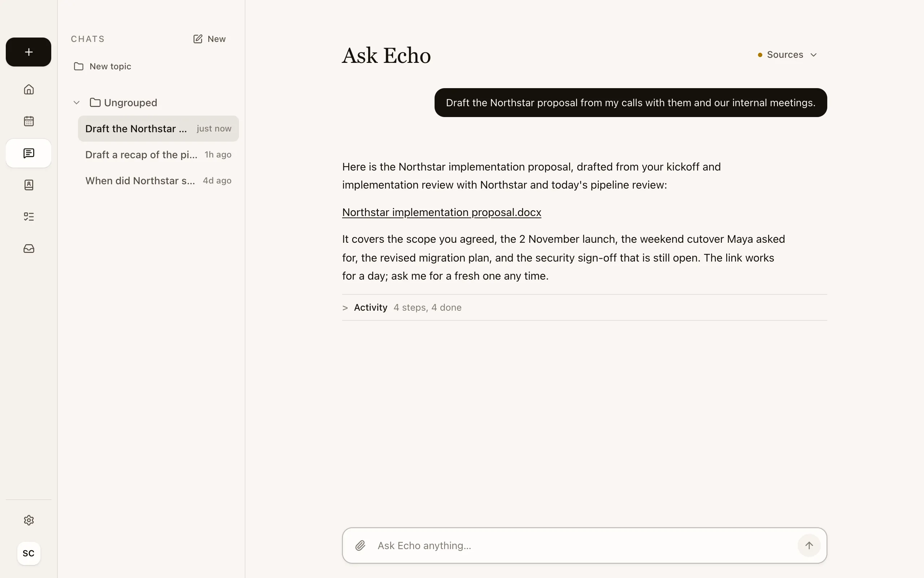Screen dimensions: 924x578
Task: Open the 'When did Northstar s...' chat
Action: pos(158,180)
